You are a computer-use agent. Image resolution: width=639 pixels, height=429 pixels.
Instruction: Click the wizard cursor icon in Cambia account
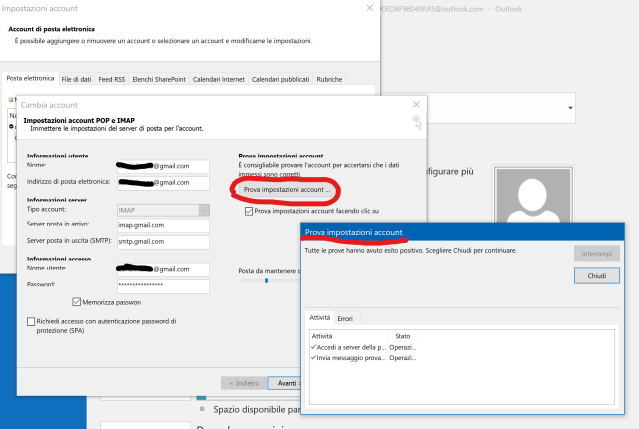point(416,122)
